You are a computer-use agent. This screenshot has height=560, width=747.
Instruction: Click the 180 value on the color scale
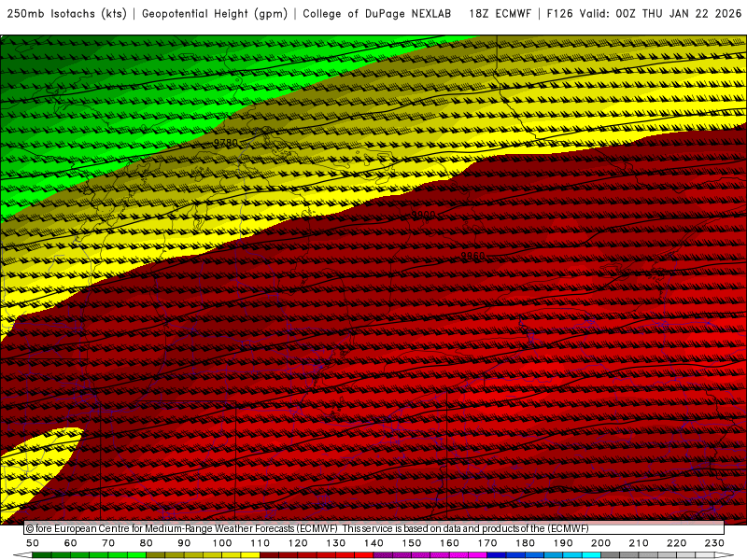[x=525, y=543]
